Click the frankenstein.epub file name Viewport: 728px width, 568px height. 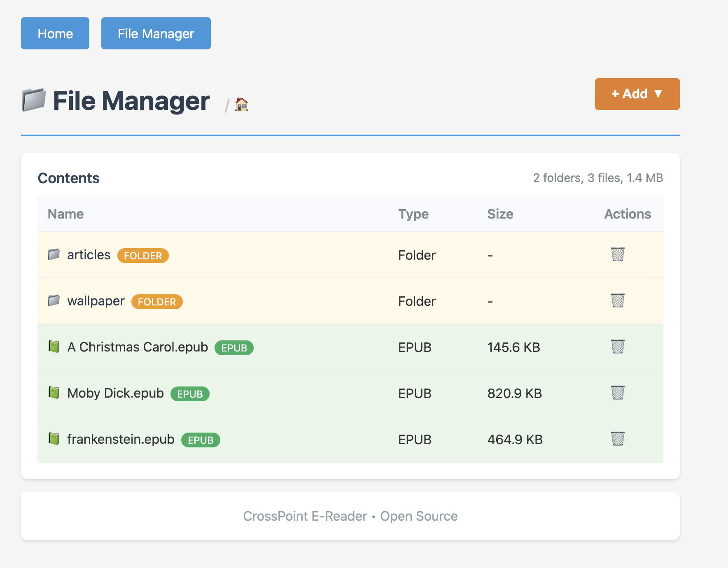click(x=121, y=440)
